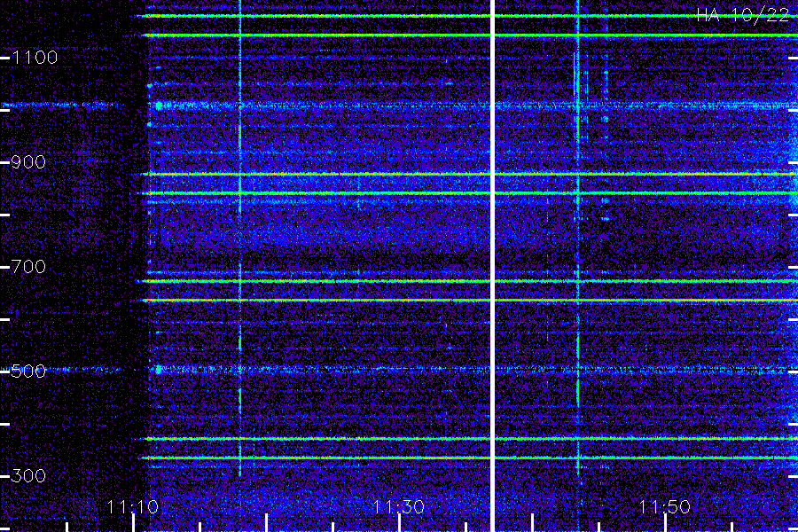Screen dimensions: 798x532
Task: Click the 900 frequency axis label
Action: pyautogui.click(x=28, y=162)
